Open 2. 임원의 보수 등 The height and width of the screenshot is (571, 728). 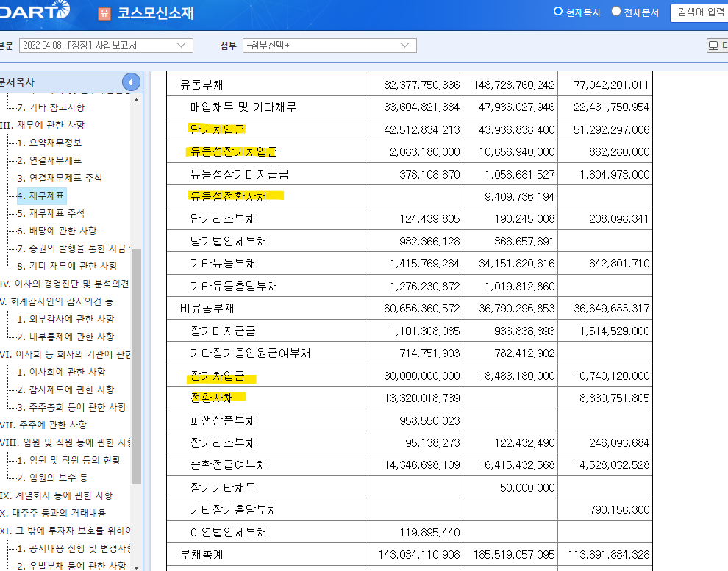(52, 477)
